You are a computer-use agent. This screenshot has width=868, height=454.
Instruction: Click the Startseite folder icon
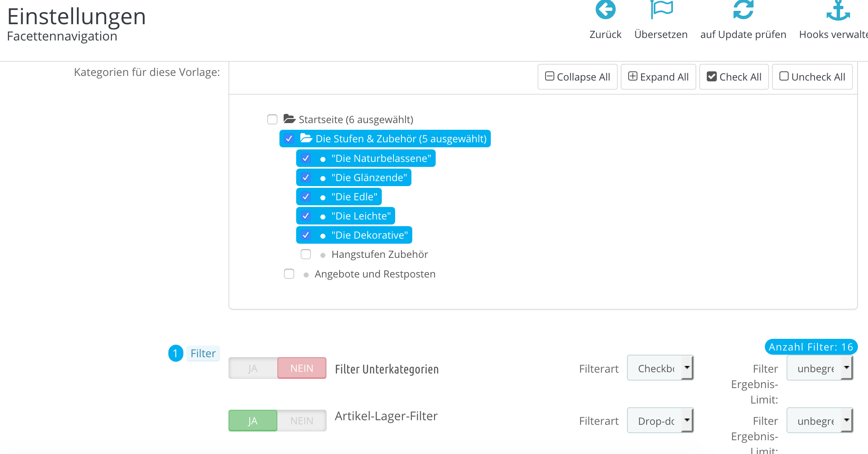coord(289,119)
